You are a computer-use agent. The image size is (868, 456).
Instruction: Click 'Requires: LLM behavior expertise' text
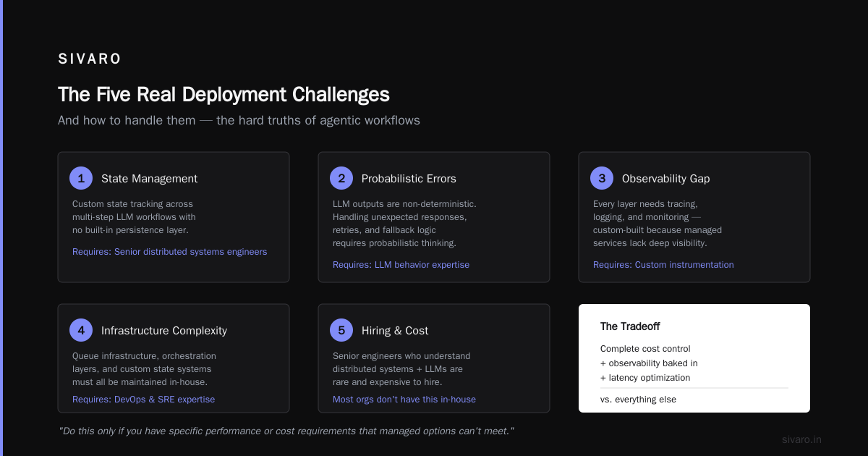401,265
